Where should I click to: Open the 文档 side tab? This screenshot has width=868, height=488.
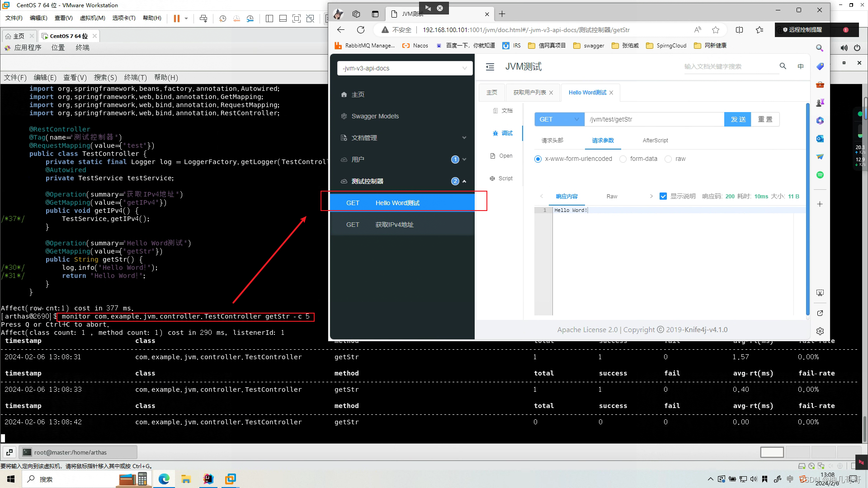click(503, 111)
